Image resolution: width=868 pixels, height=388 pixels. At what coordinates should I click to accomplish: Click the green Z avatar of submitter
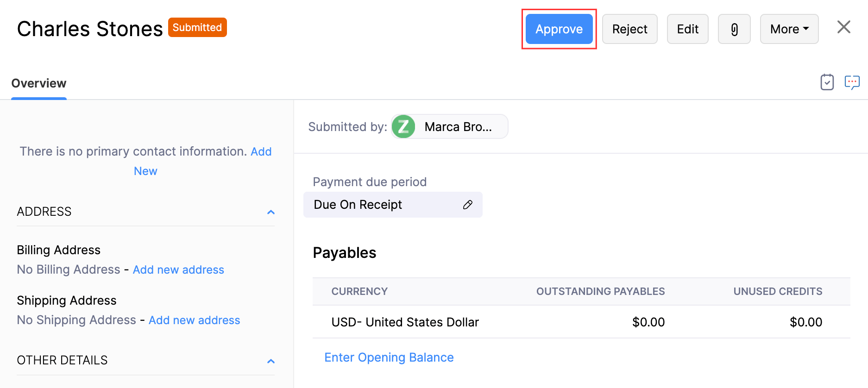403,127
